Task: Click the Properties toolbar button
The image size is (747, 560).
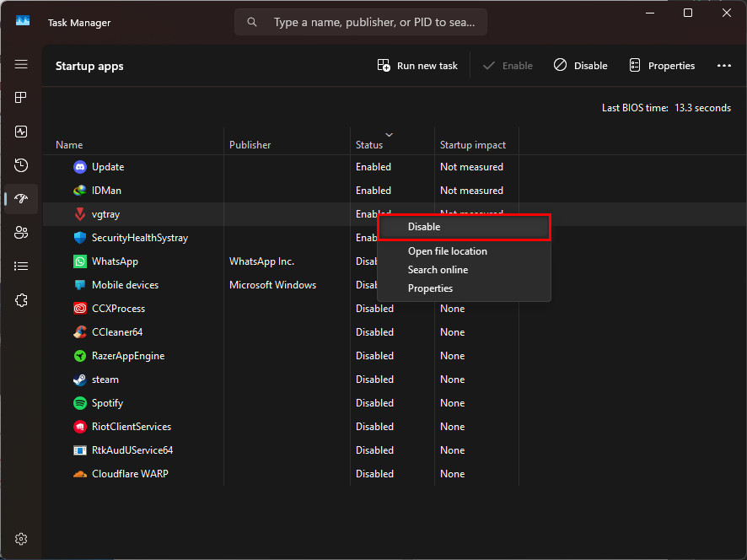Action: pos(662,66)
